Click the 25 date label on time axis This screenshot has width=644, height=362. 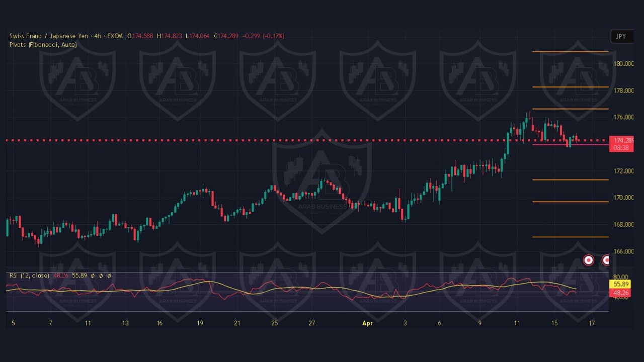pyautogui.click(x=274, y=323)
